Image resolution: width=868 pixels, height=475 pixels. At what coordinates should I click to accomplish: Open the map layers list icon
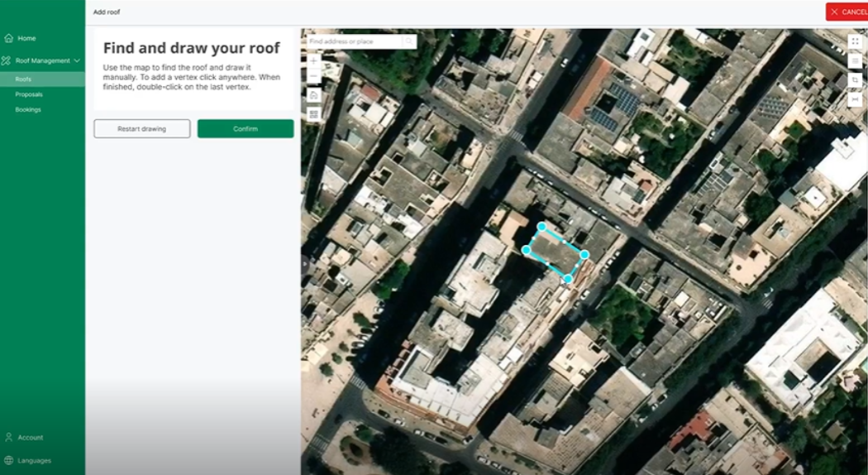pyautogui.click(x=856, y=60)
